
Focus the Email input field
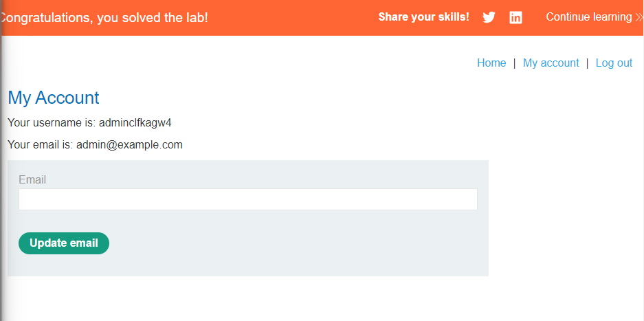click(248, 199)
